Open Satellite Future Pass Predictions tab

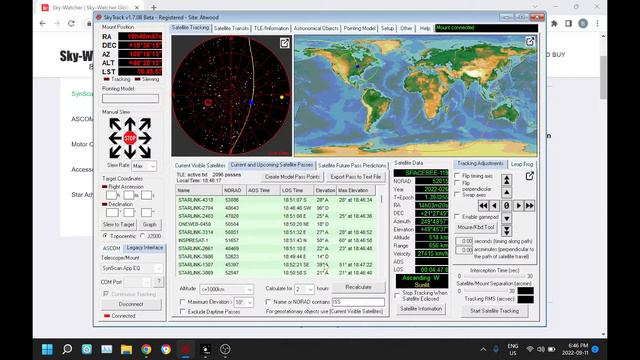coord(352,165)
